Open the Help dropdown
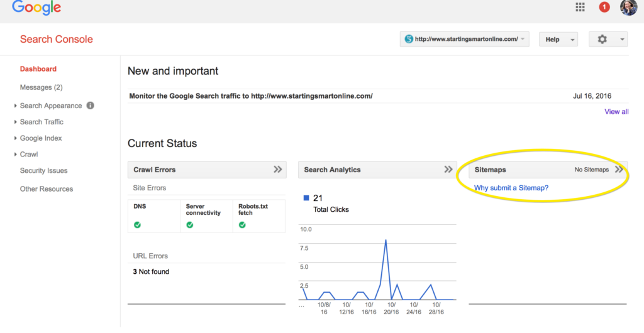The image size is (644, 333). pos(558,40)
